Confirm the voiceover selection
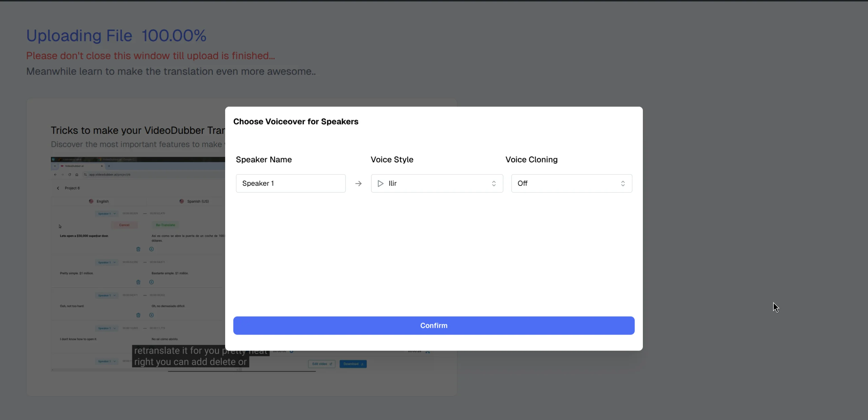The image size is (868, 420). tap(434, 325)
